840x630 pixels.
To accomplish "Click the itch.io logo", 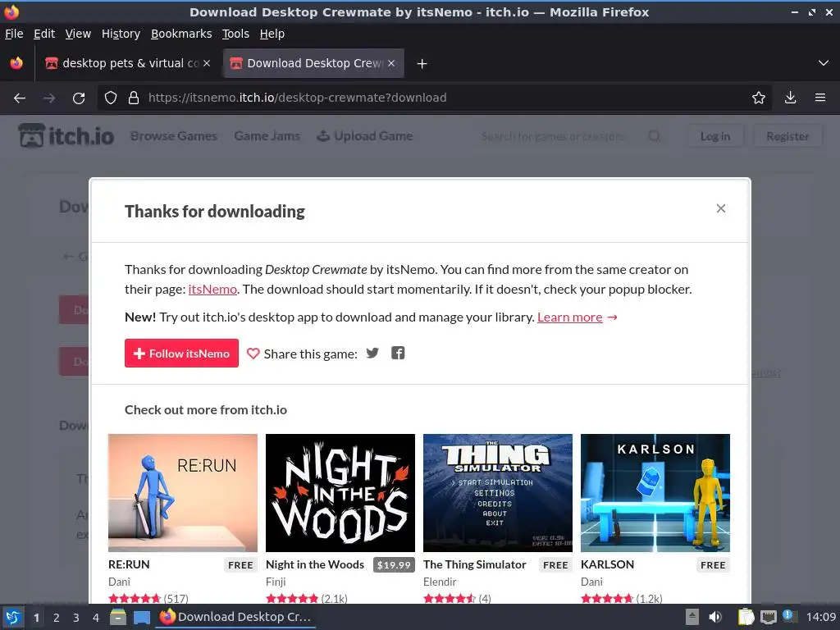I will coord(66,135).
